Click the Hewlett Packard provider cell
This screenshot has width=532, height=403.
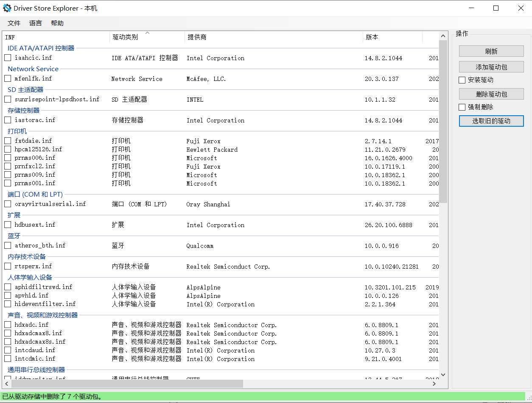coord(212,150)
